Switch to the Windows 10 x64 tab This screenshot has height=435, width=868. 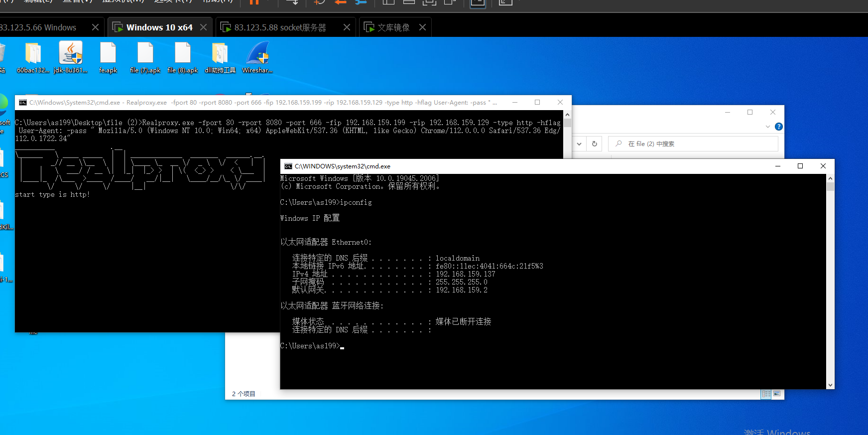pos(159,27)
